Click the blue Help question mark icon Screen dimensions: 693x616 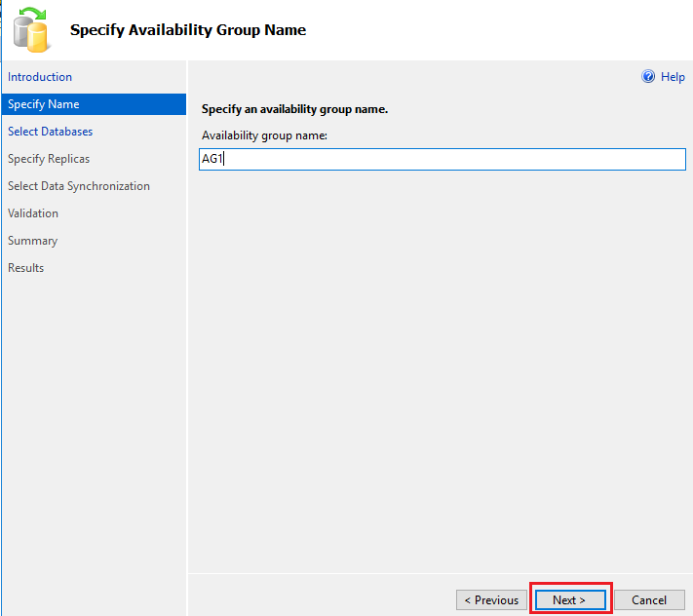[x=648, y=77]
